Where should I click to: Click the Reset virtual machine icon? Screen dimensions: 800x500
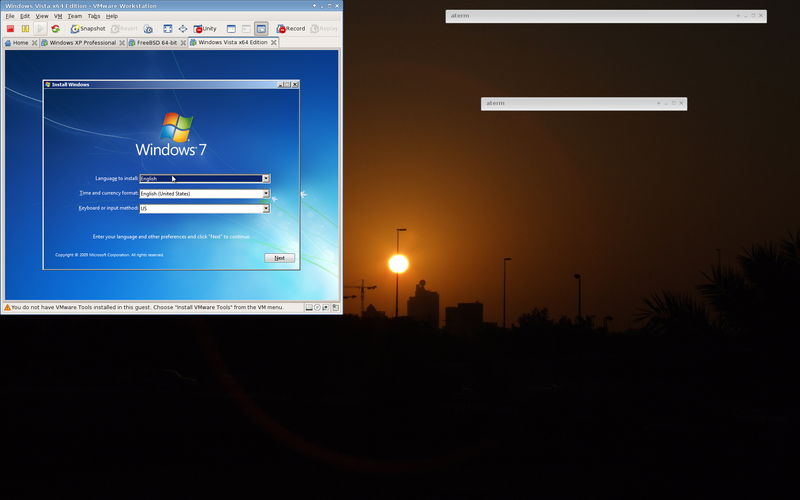click(55, 29)
